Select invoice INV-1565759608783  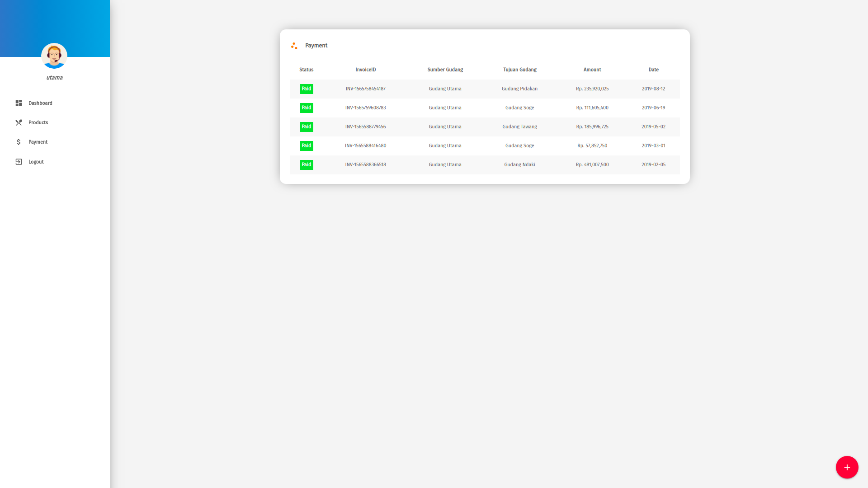[x=365, y=108]
